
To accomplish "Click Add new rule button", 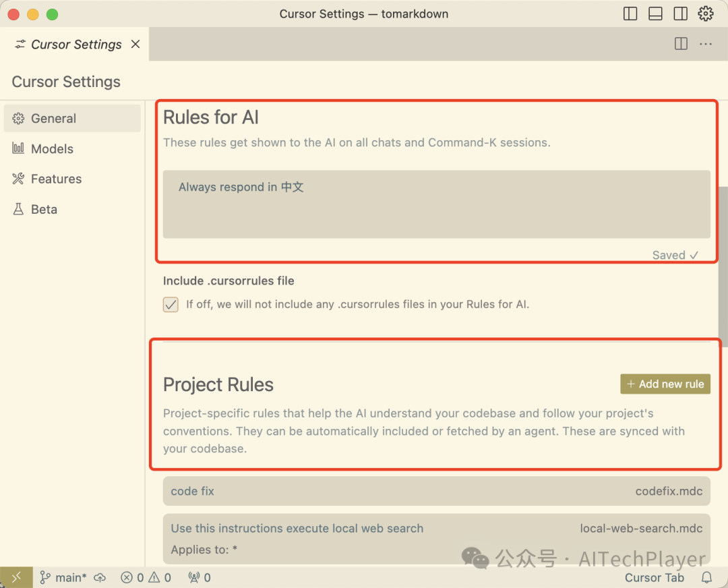I will pos(665,384).
